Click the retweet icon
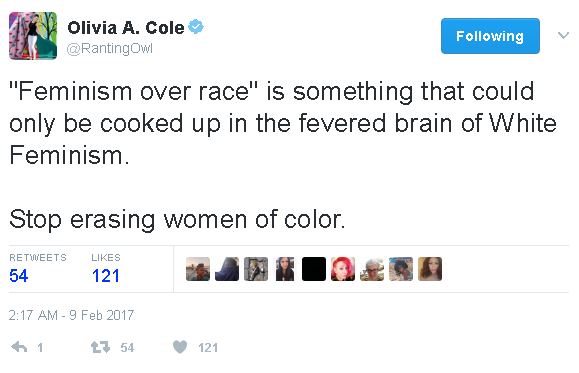The image size is (579, 373). tap(100, 347)
